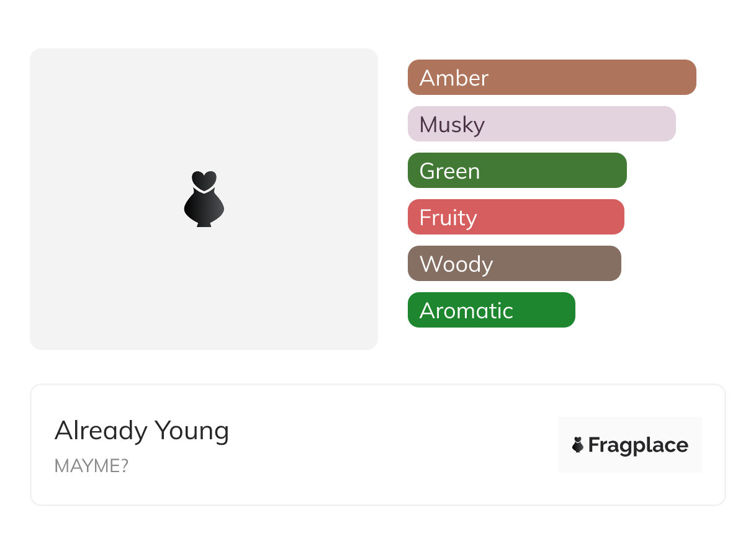Click the Green label text
756x536 pixels.
pos(449,171)
